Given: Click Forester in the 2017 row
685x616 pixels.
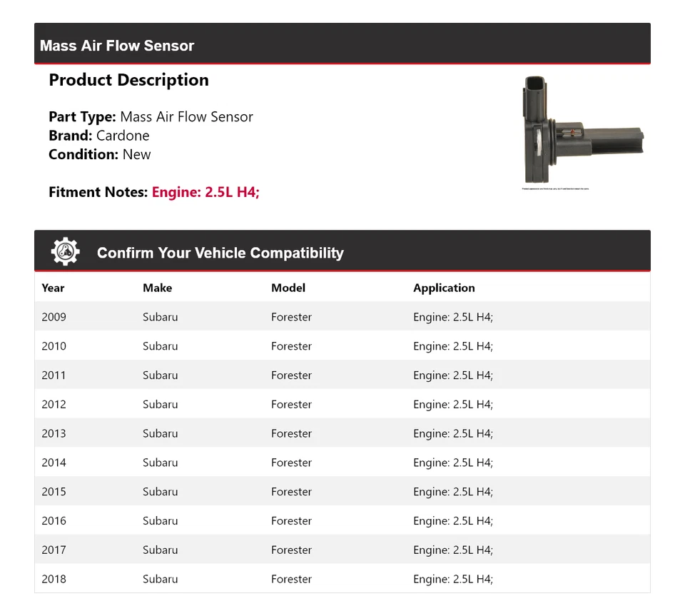Looking at the screenshot, I should (291, 550).
